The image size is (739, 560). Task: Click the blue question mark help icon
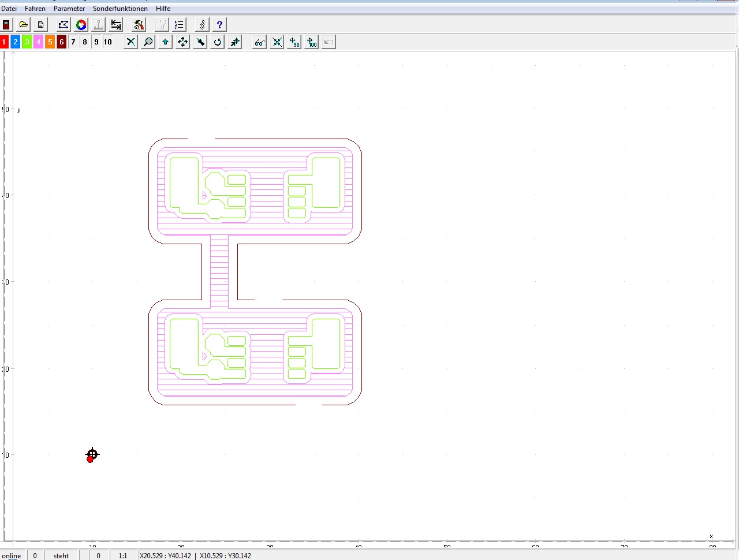(x=219, y=25)
